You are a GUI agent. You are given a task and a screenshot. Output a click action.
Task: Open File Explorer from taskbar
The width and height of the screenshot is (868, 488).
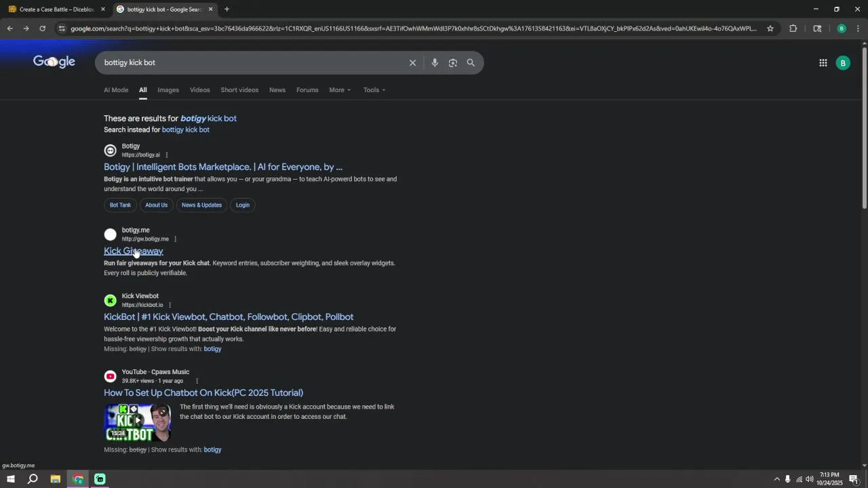(x=56, y=479)
